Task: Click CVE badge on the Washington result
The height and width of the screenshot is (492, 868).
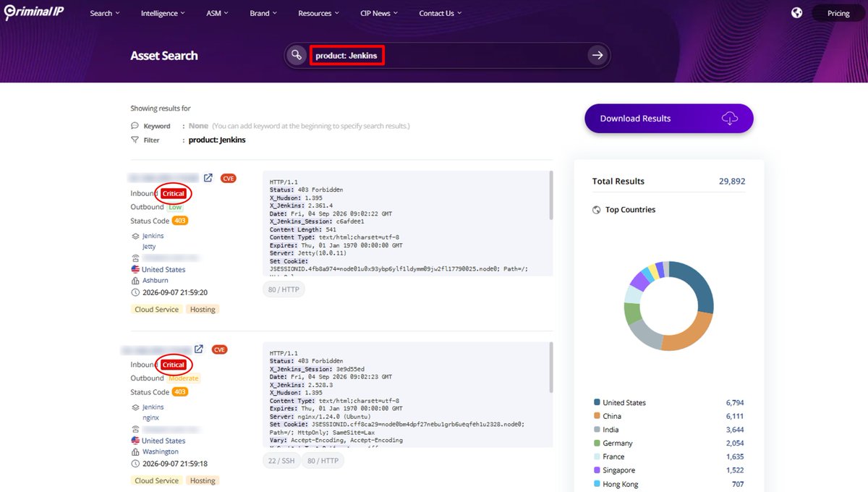Action: [x=219, y=349]
